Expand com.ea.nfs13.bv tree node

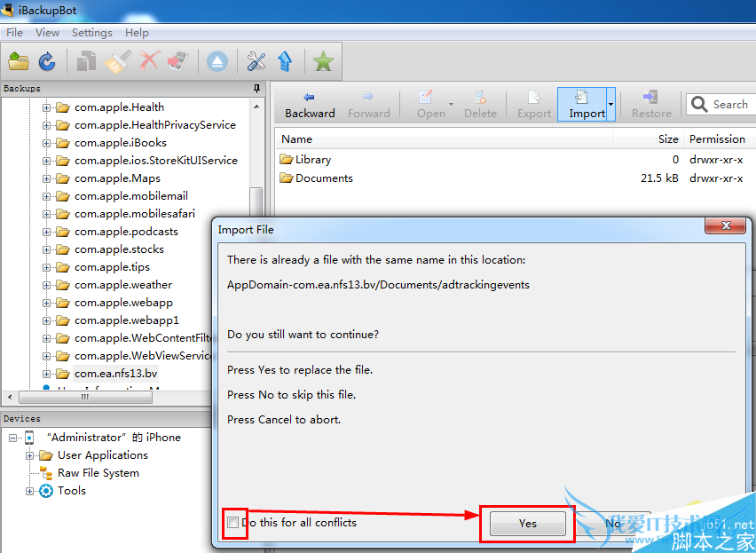tap(46, 374)
